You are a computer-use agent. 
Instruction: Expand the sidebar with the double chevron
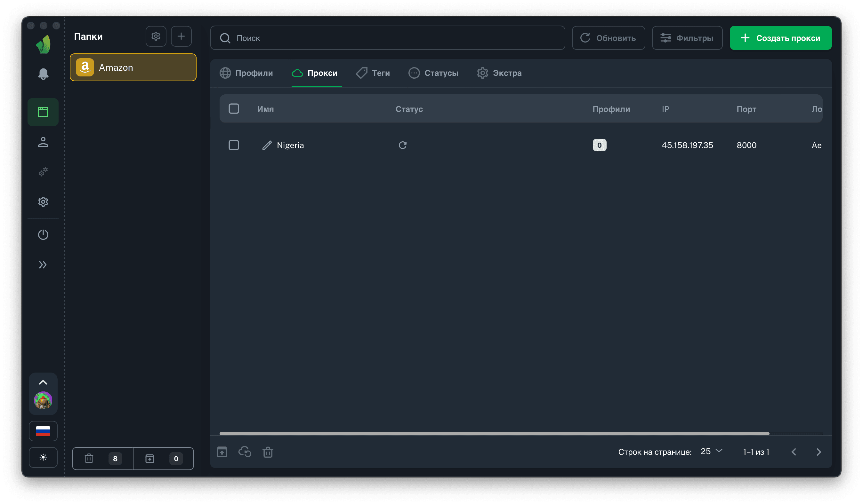[43, 264]
